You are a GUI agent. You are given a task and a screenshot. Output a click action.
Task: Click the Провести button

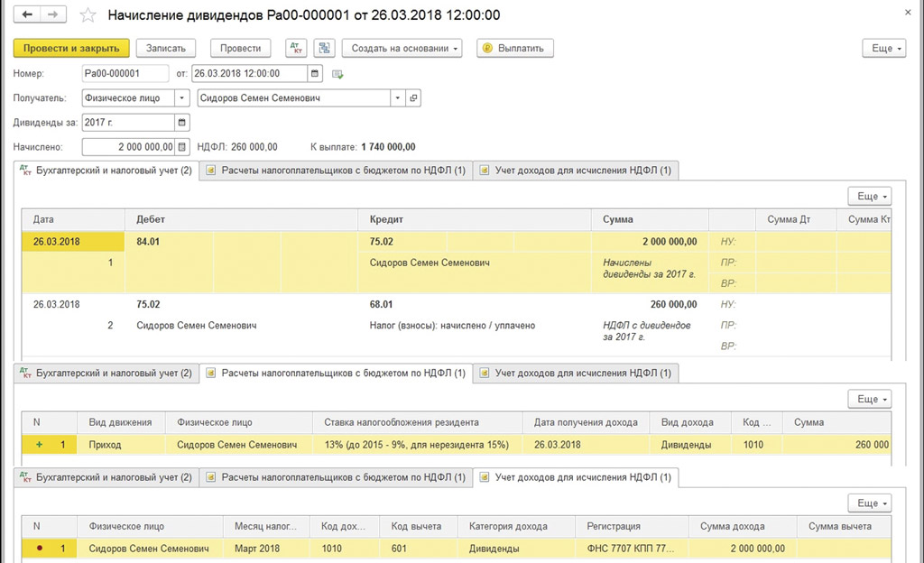(240, 49)
